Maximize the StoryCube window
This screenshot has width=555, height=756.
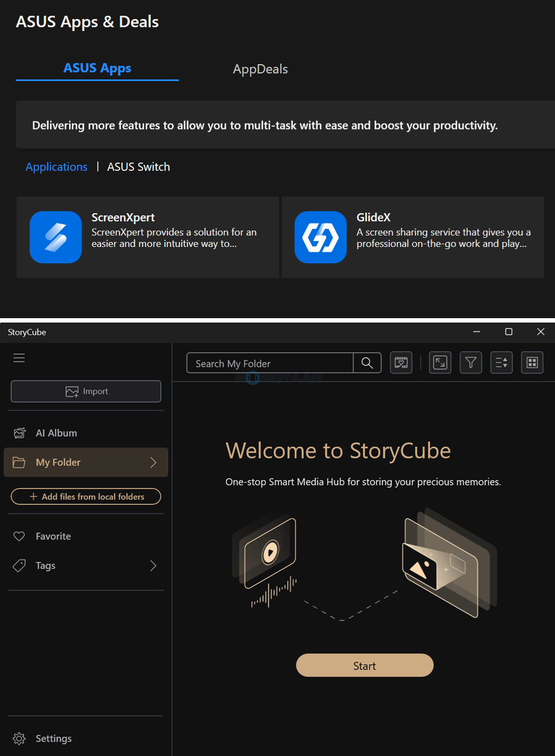[509, 332]
